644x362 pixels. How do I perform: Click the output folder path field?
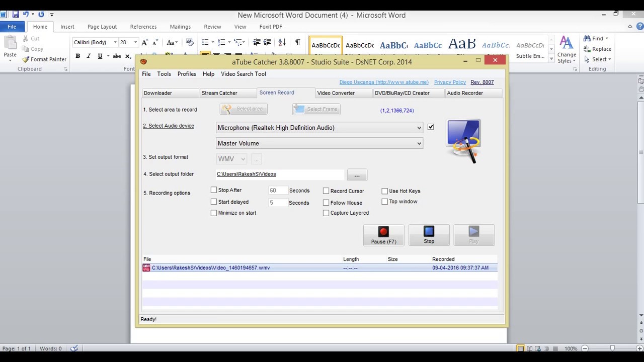point(280,174)
